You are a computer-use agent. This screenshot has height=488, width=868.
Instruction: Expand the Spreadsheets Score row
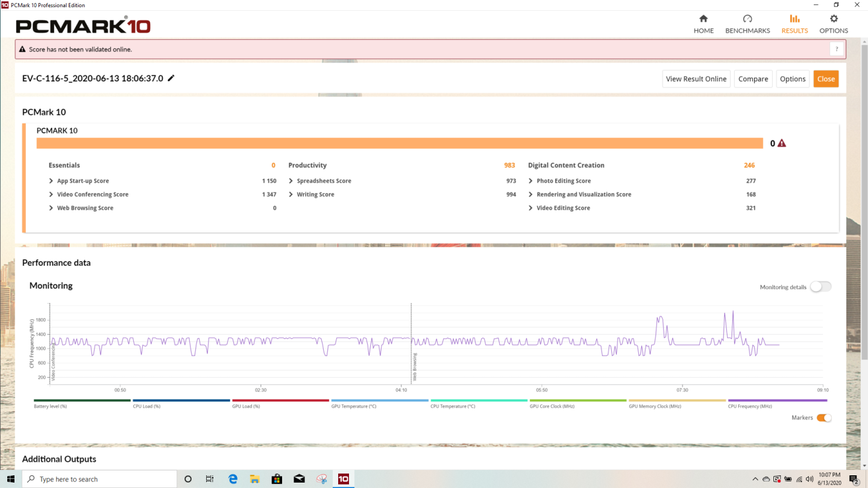(291, 181)
